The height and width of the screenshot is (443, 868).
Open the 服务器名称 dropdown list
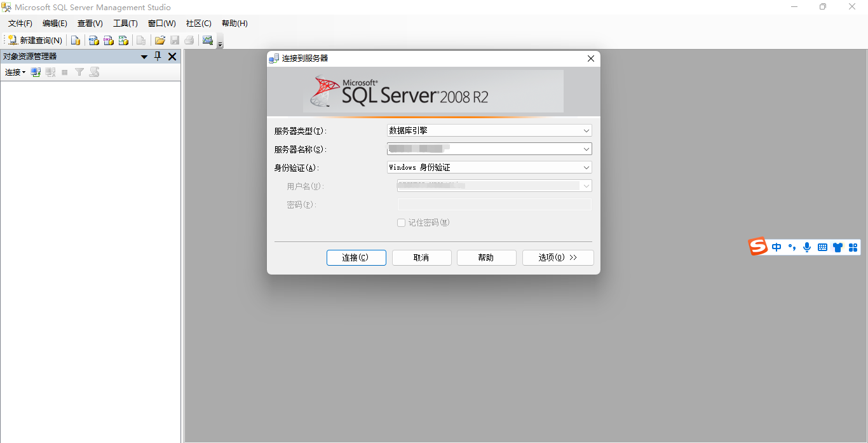pos(586,149)
